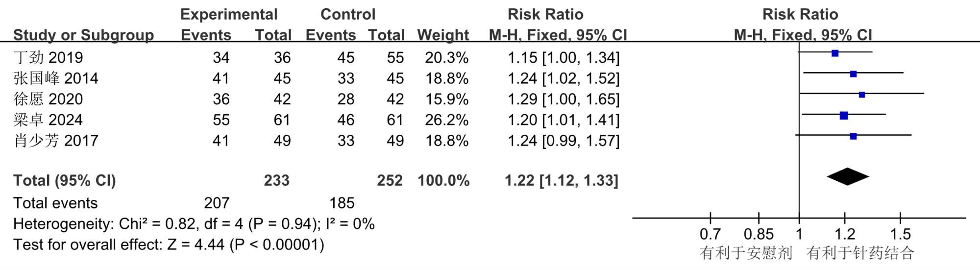Click the blue square marker for 张国峰 2014
The image size is (980, 270).
pos(853,74)
